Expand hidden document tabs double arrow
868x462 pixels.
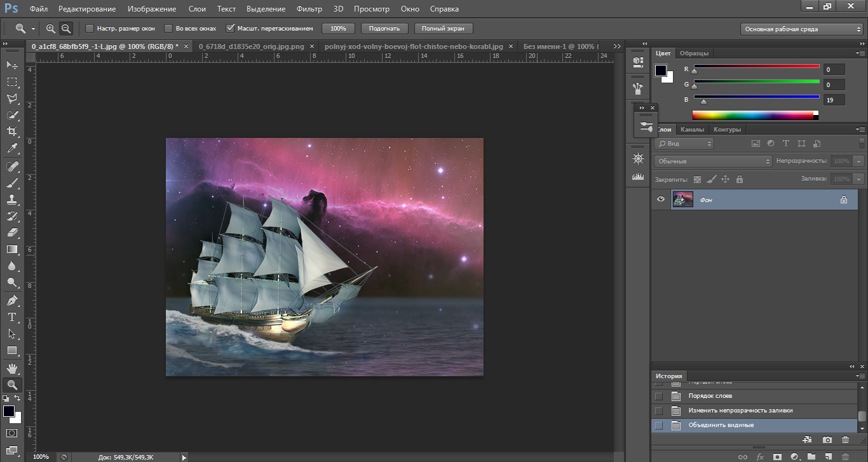tap(616, 46)
